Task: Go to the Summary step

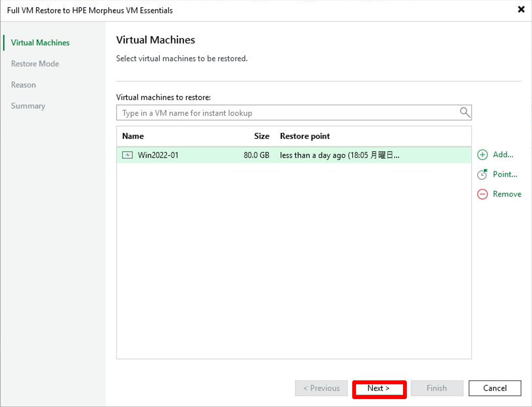Action: (x=28, y=106)
